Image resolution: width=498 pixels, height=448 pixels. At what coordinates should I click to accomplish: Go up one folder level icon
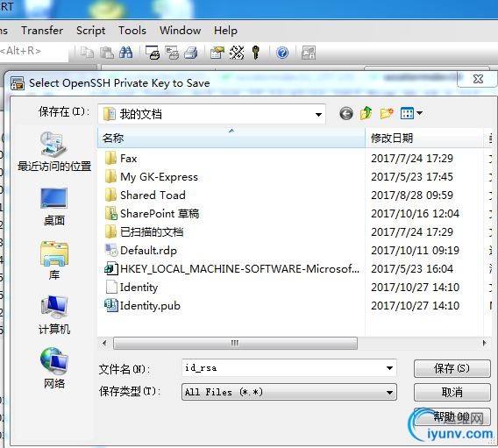(x=366, y=113)
